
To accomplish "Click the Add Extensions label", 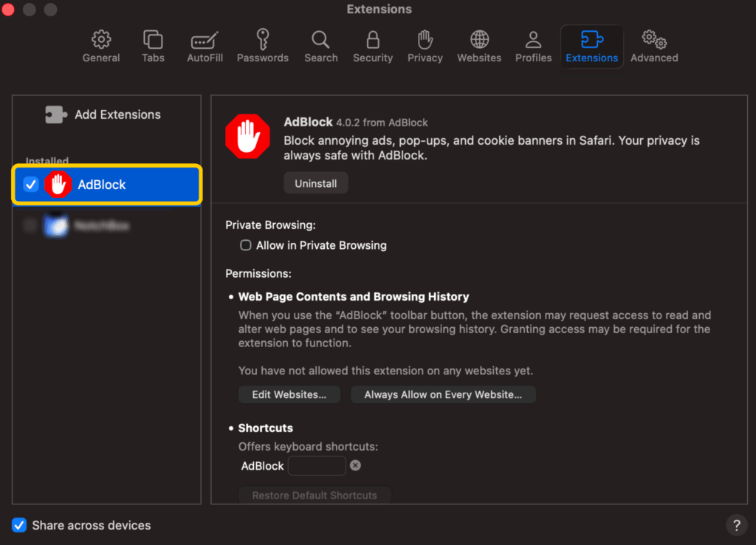I will coord(117,114).
